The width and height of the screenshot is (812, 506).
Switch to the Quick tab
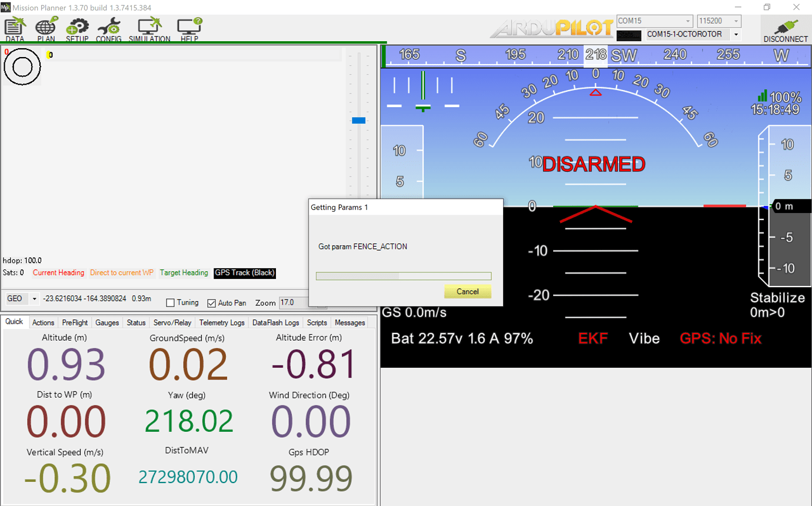pos(14,322)
